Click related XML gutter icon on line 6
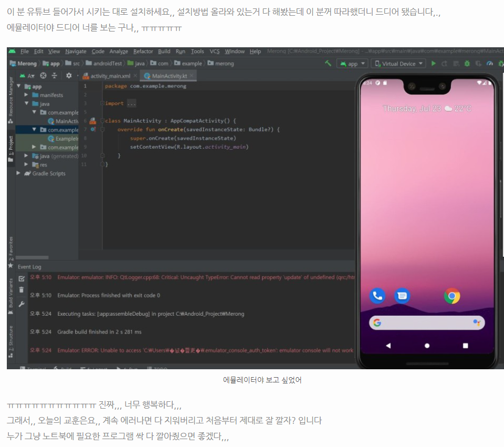 click(93, 121)
